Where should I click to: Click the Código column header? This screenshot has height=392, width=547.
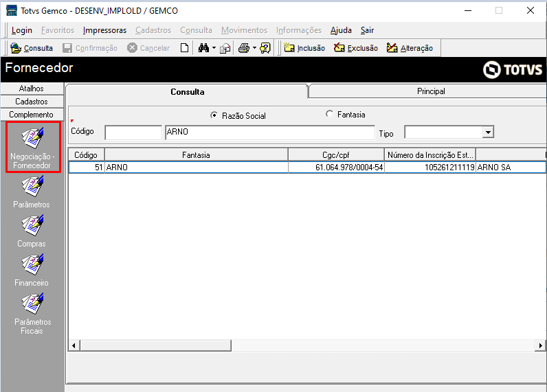(x=86, y=154)
